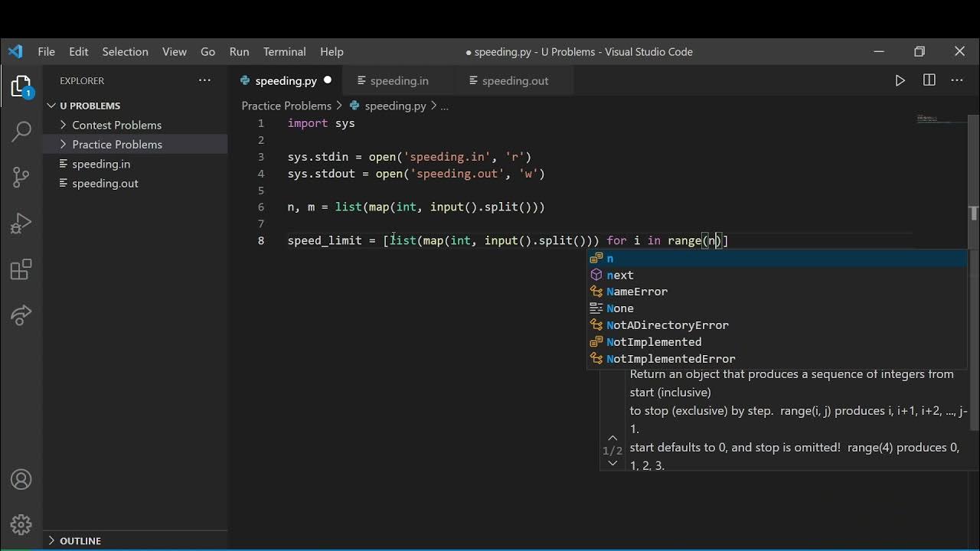Click Practice Problems breadcrumb
This screenshot has height=551, width=980.
(x=286, y=106)
